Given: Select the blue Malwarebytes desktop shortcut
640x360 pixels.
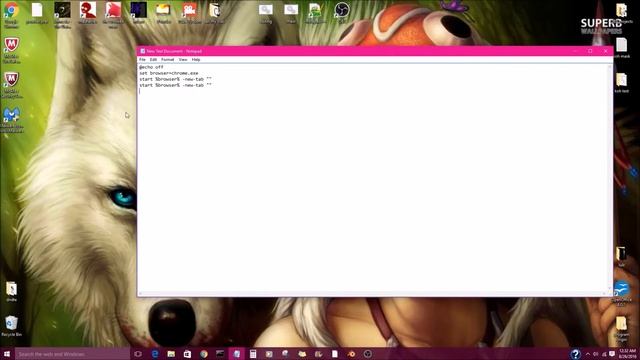Looking at the screenshot, I should point(11,120).
